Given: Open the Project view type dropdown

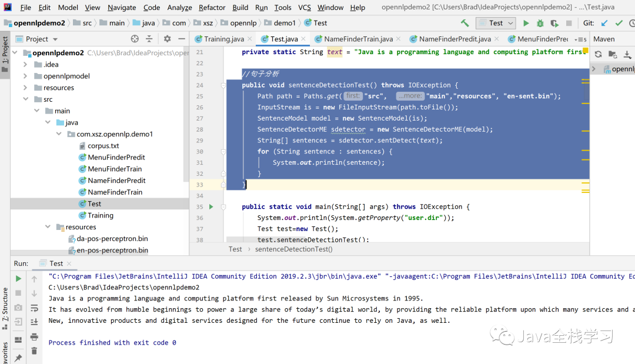Looking at the screenshot, I should pyautogui.click(x=55, y=39).
